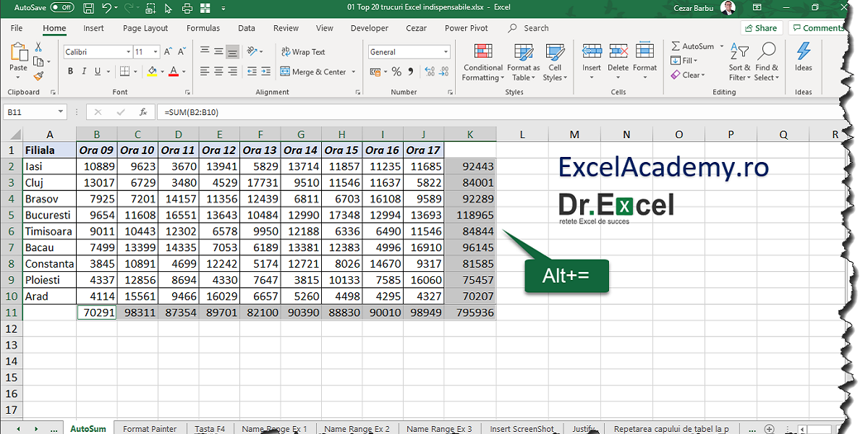Toggle the AutoSave switch
The height and width of the screenshot is (434, 868).
point(62,7)
